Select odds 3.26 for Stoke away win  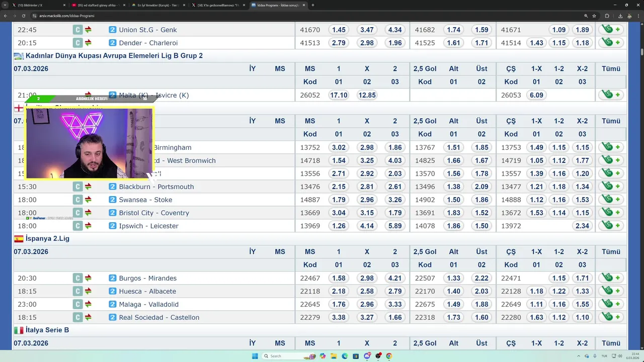tap(395, 200)
